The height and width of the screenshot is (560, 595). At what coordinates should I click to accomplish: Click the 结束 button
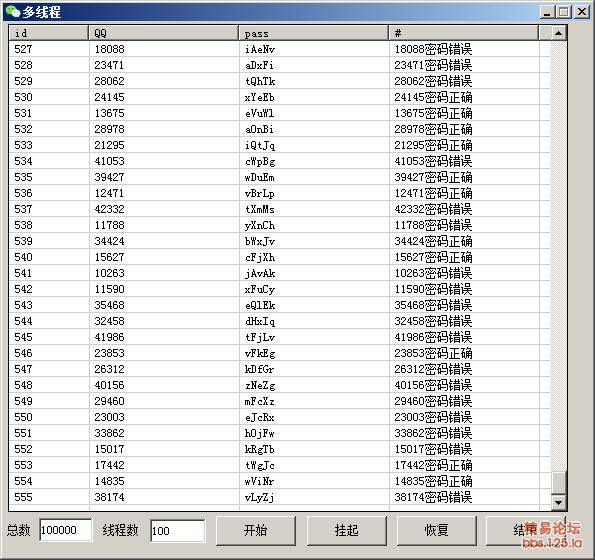tap(526, 530)
